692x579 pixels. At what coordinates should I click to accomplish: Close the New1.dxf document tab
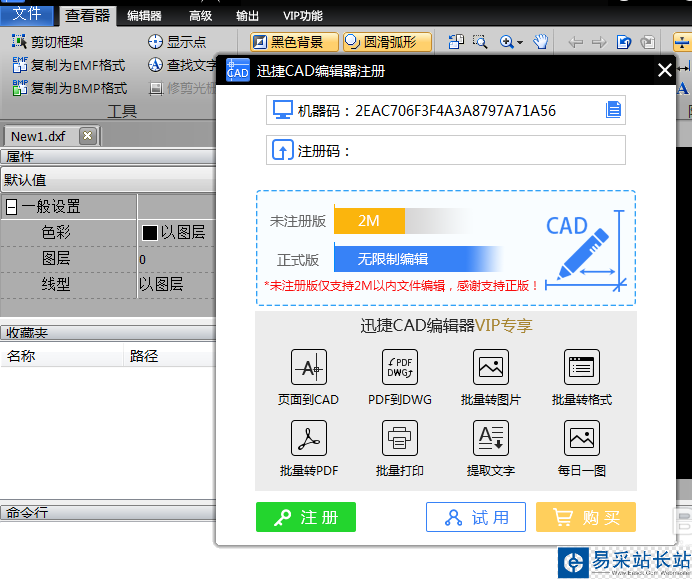(87, 135)
